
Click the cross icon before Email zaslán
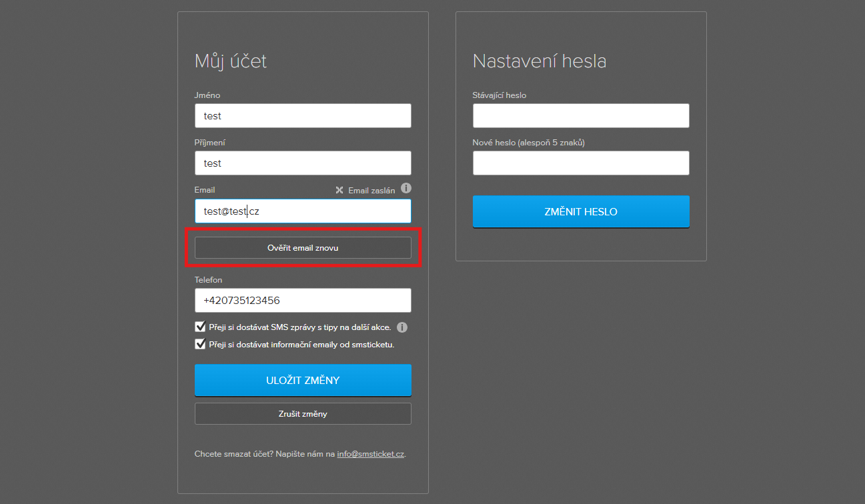pos(339,190)
